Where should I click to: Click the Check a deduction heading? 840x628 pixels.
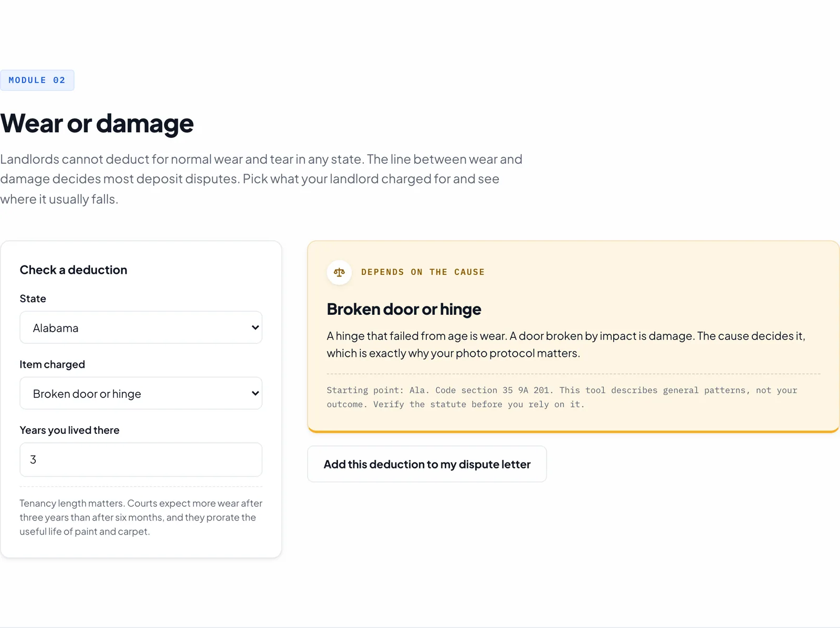pos(73,270)
